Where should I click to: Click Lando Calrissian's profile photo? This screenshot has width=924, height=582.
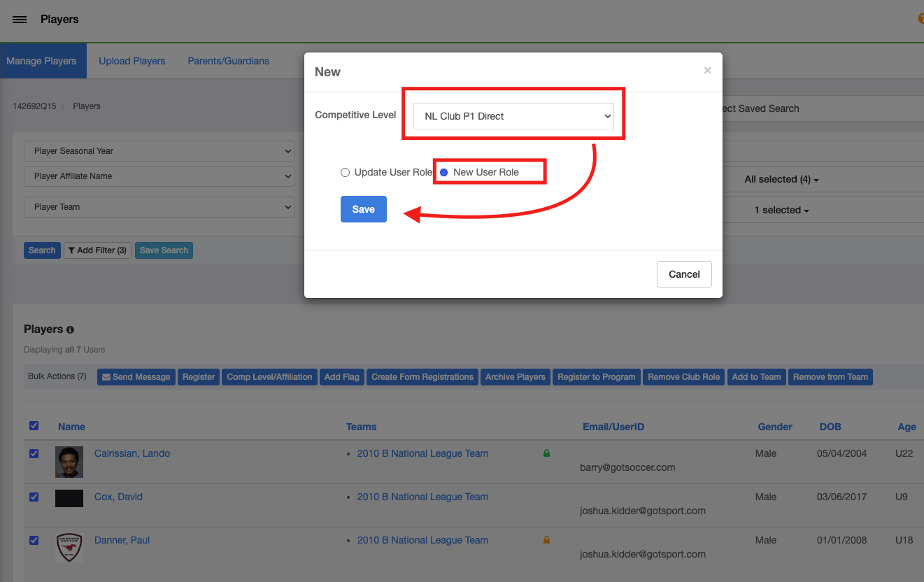click(x=69, y=462)
